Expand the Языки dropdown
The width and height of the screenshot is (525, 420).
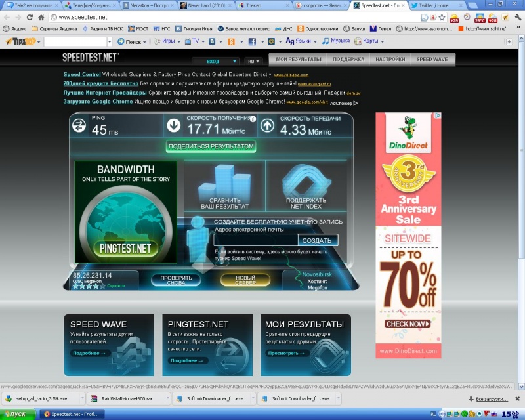[315, 41]
